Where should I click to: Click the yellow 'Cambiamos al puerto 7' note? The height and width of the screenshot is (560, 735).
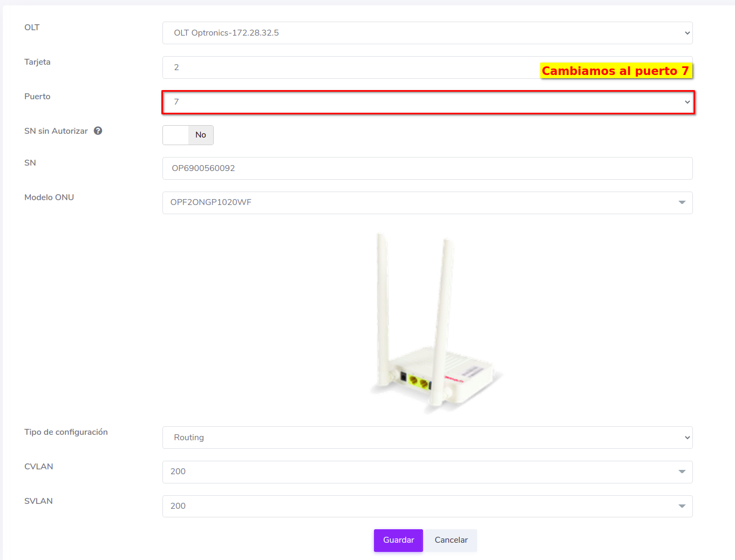tap(615, 71)
